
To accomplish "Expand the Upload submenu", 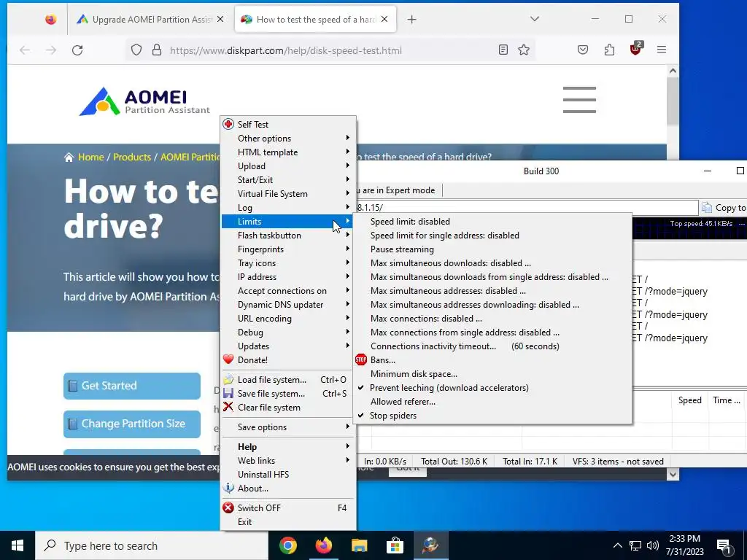I will pos(287,166).
